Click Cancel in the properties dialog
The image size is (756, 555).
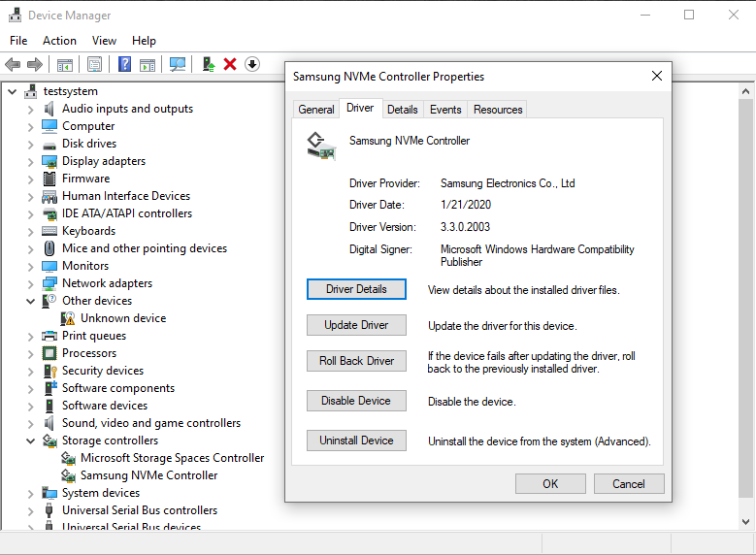tap(629, 483)
